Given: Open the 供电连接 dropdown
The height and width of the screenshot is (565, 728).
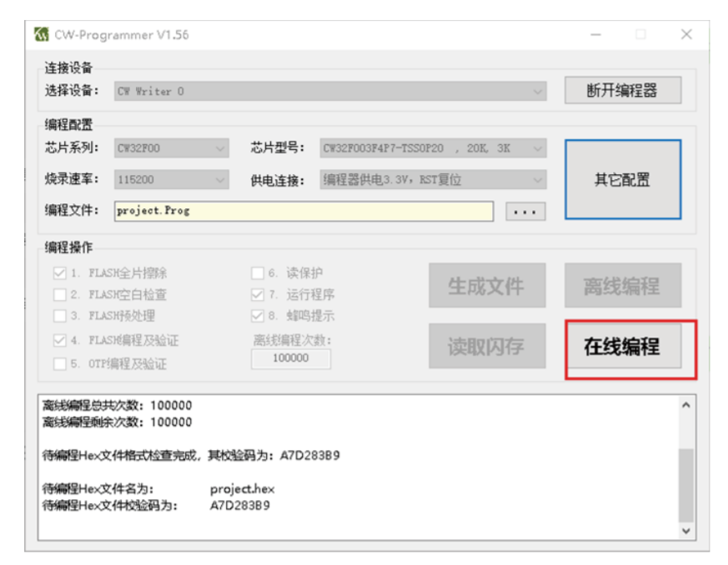Looking at the screenshot, I should (x=433, y=179).
